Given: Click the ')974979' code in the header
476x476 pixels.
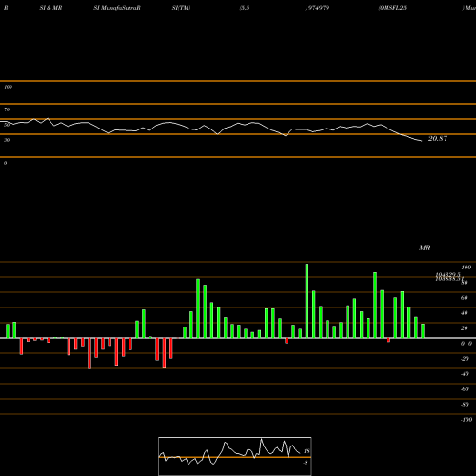Looking at the screenshot, I should pyautogui.click(x=317, y=8).
